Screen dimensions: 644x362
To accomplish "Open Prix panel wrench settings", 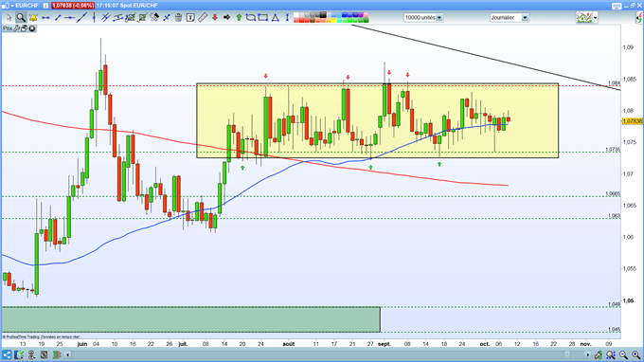I will 16,28.
